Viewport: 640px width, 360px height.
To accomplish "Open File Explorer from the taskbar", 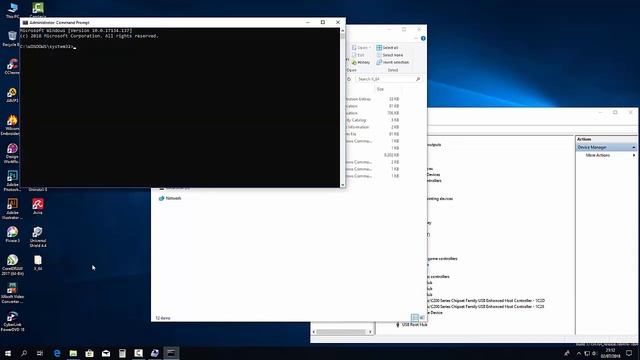I will tap(73, 353).
